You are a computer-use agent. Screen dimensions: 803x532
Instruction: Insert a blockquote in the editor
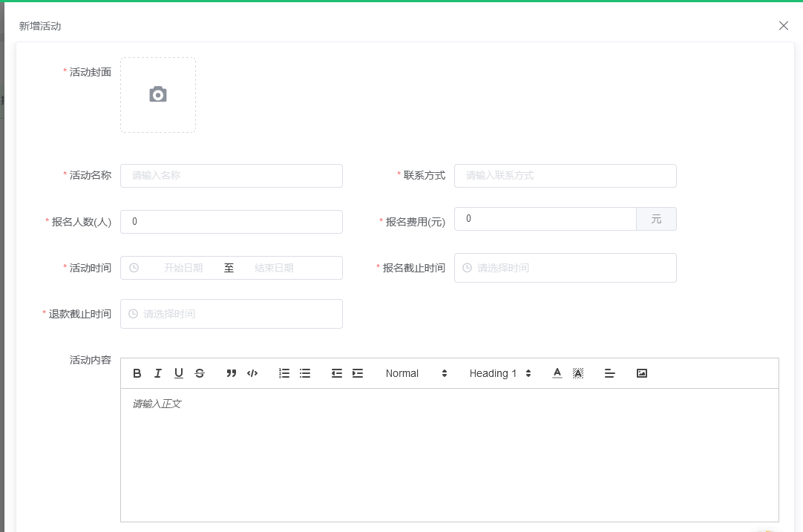tap(231, 373)
